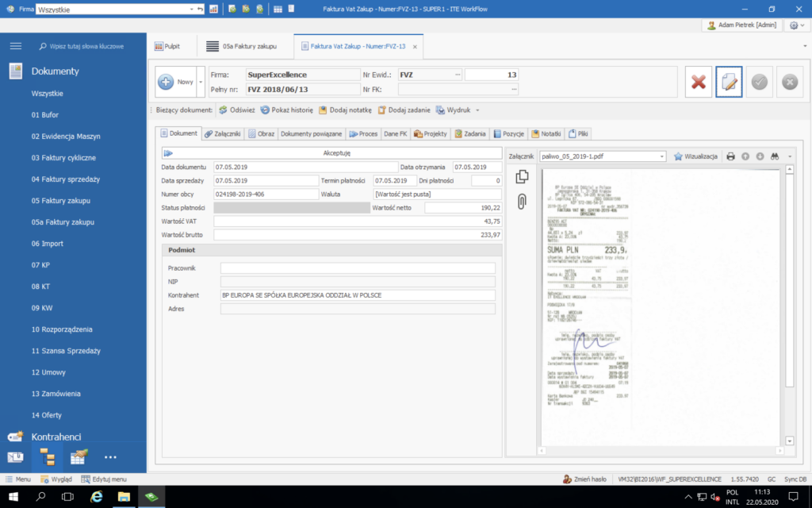Click the Odśwież refresh icon

(223, 110)
